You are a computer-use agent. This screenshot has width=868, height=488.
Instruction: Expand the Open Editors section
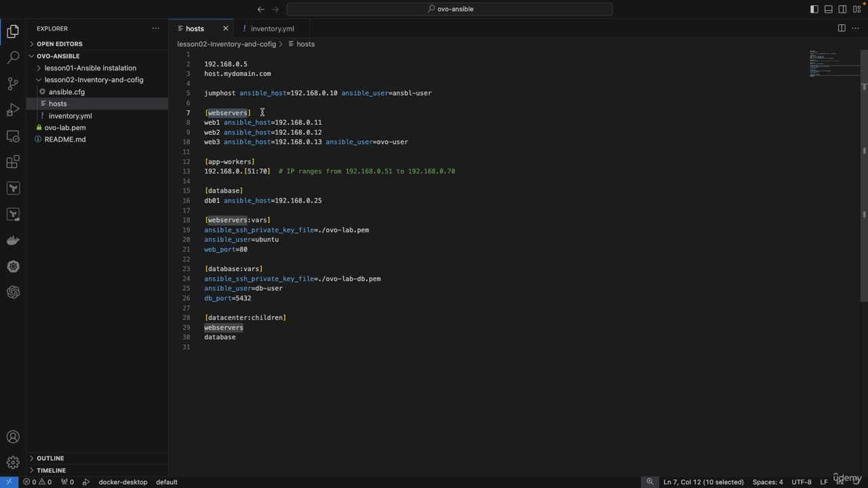click(x=60, y=44)
